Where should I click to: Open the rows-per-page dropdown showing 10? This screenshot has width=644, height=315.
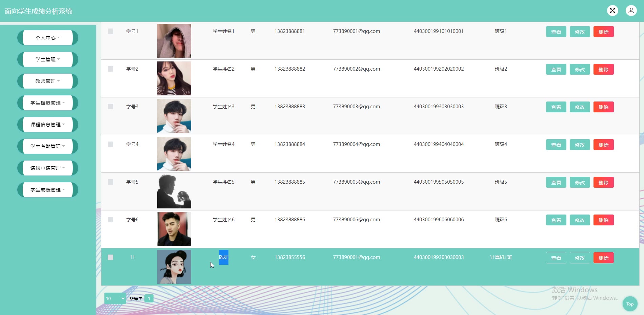[115, 298]
